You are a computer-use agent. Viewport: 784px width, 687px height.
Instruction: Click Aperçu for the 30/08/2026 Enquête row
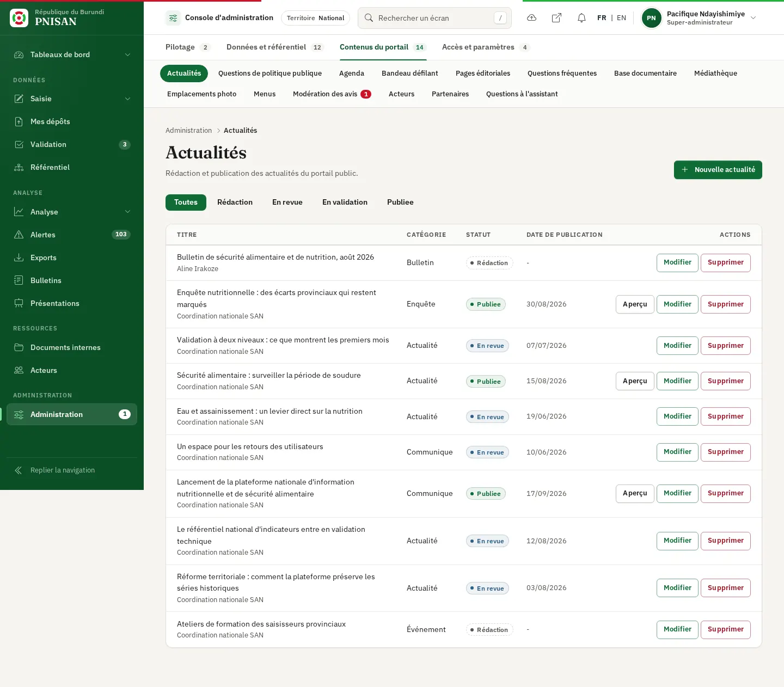pyautogui.click(x=635, y=304)
